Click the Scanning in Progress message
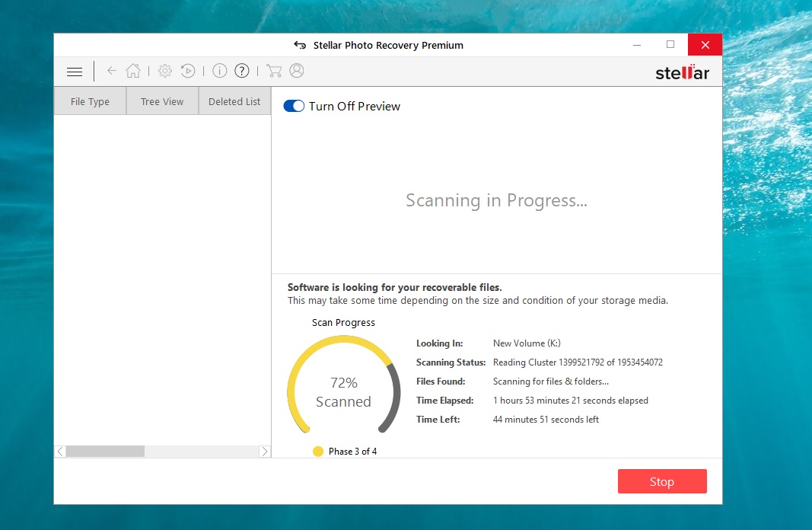The width and height of the screenshot is (812, 530). [496, 200]
